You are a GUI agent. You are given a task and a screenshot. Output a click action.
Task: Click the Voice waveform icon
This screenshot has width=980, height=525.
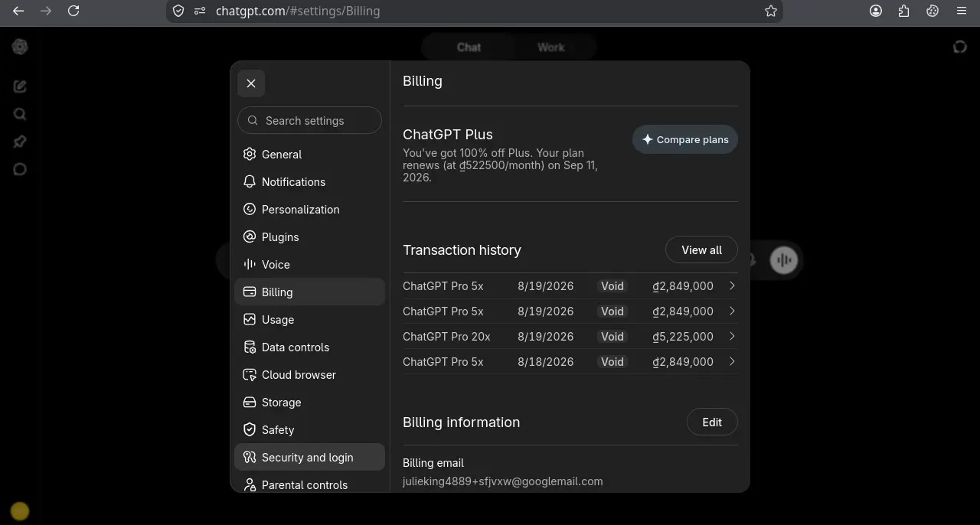(249, 264)
